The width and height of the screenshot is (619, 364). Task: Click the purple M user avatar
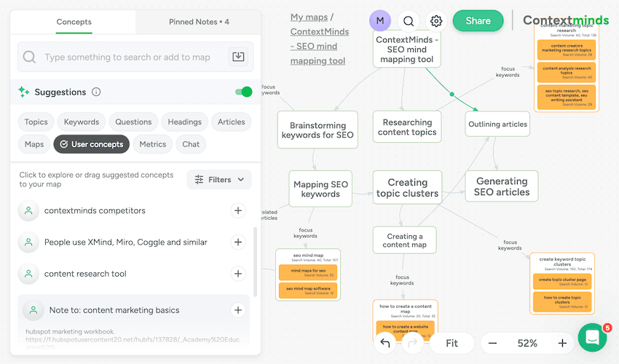coord(380,21)
